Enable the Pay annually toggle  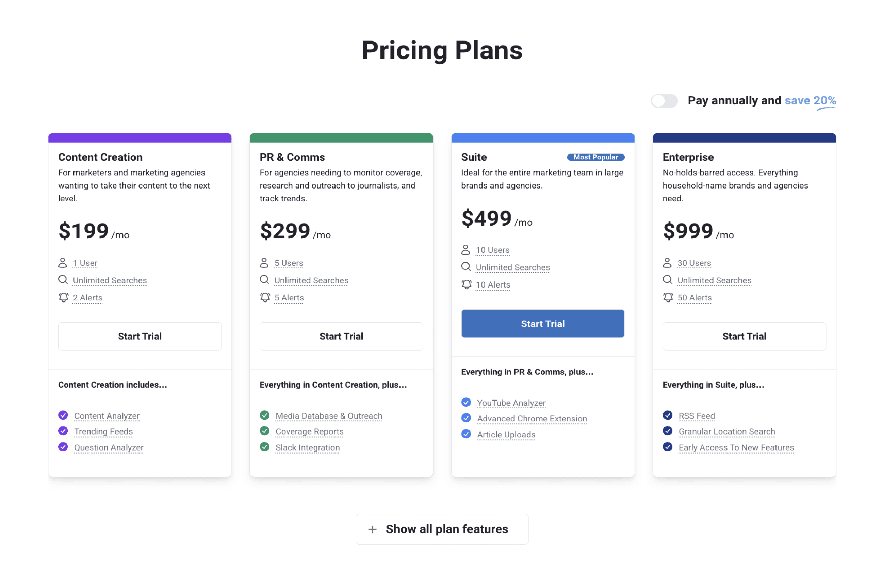664,101
